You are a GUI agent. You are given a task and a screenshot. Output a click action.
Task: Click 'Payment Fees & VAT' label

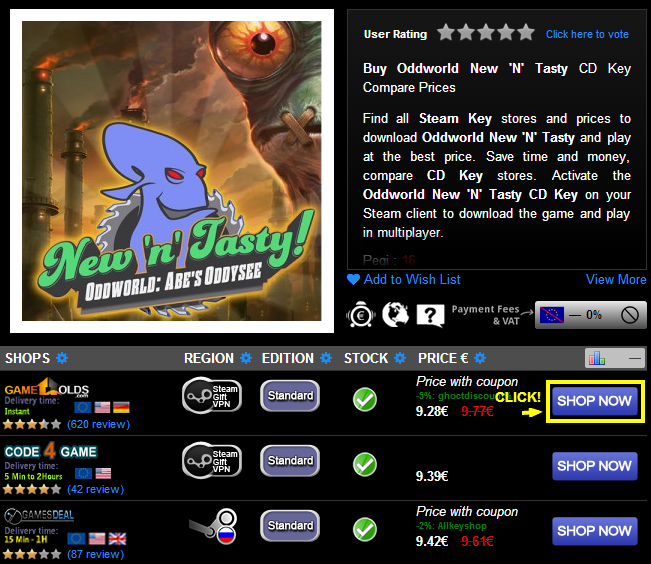(485, 315)
